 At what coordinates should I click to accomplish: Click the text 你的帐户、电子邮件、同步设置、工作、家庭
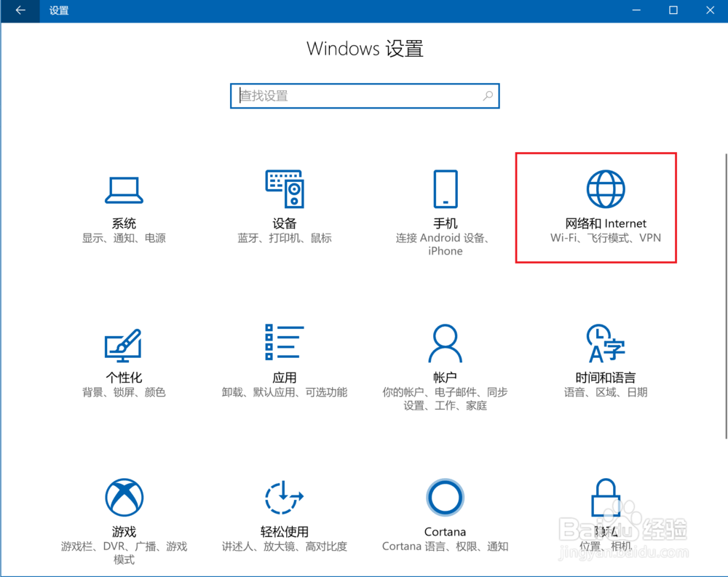(x=446, y=399)
